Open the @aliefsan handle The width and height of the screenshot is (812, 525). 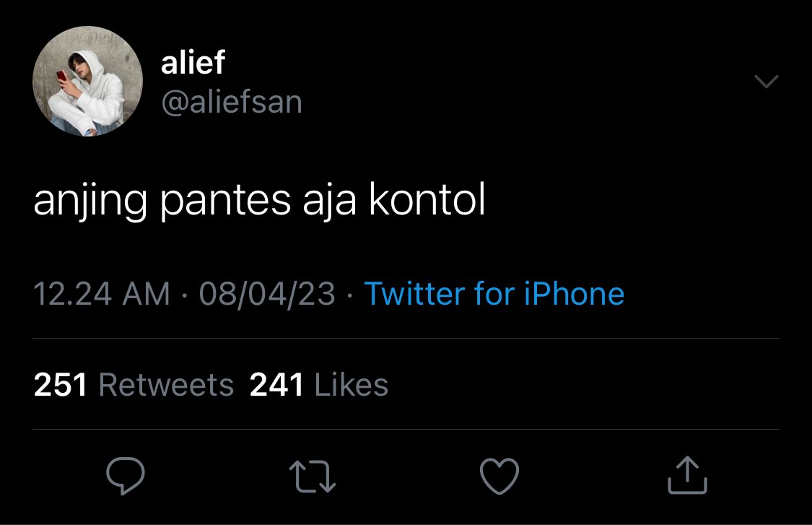click(x=232, y=102)
